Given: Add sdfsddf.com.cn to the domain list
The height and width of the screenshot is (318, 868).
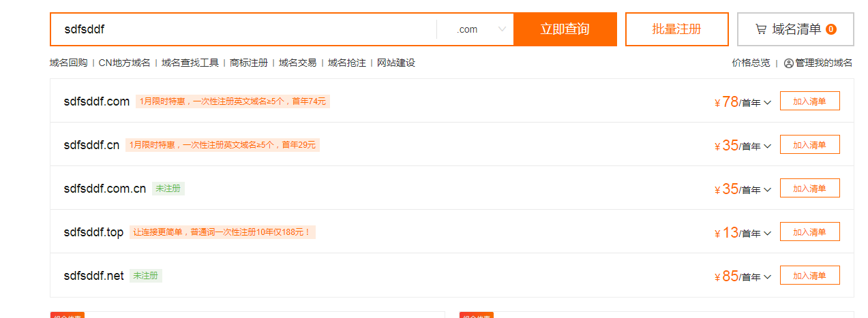Looking at the screenshot, I should (x=809, y=188).
